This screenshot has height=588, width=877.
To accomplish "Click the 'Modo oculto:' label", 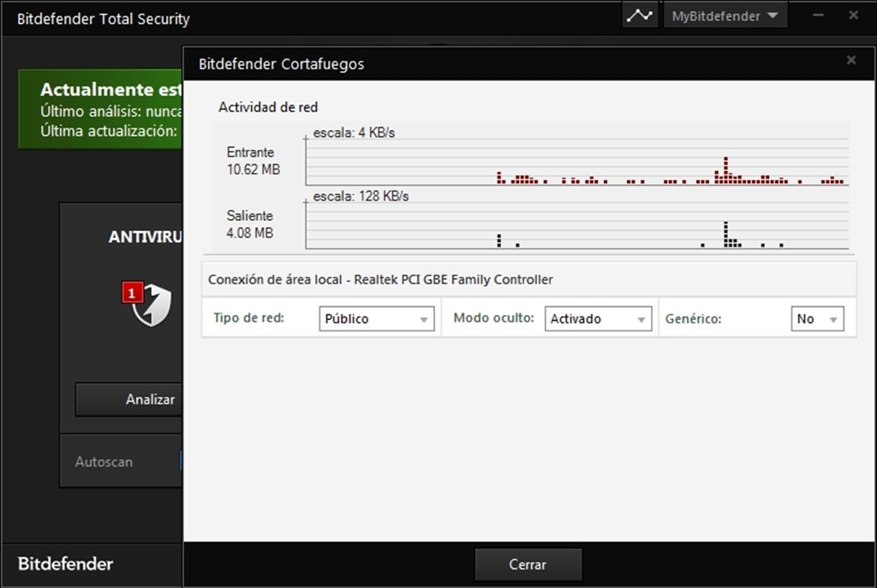I will click(x=494, y=318).
